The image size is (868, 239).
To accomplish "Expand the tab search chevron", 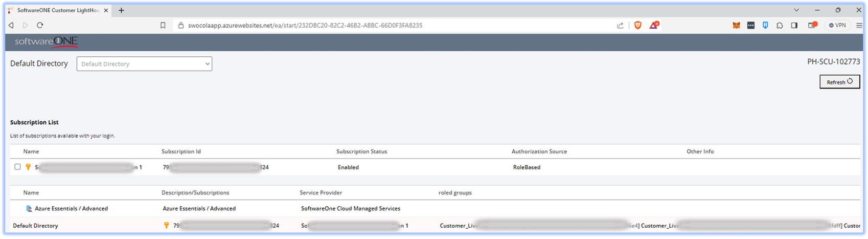I will coord(796,10).
